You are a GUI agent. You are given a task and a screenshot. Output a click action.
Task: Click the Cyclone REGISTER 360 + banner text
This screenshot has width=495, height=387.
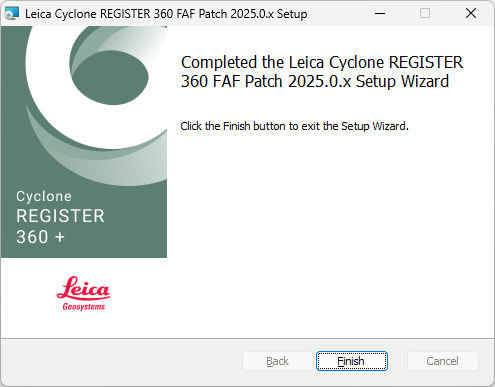[x=60, y=217]
